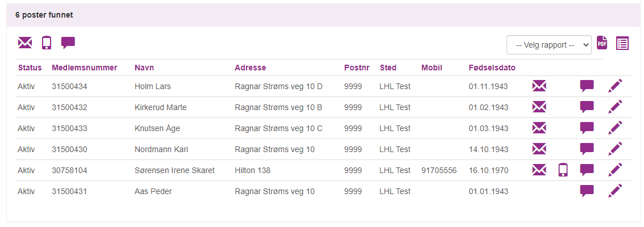Send SMS to Sørensen Irene Skaret
The height and width of the screenshot is (227, 644).
[x=563, y=170]
